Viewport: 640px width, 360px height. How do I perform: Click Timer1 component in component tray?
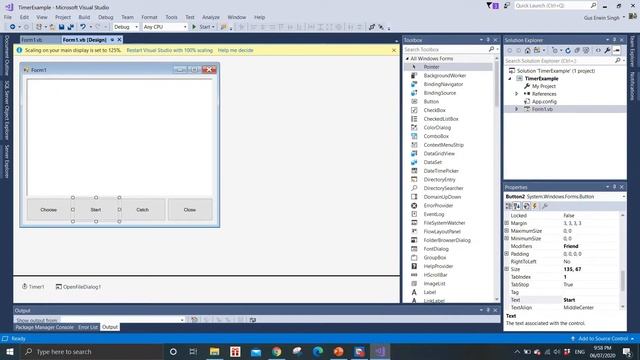pos(33,287)
